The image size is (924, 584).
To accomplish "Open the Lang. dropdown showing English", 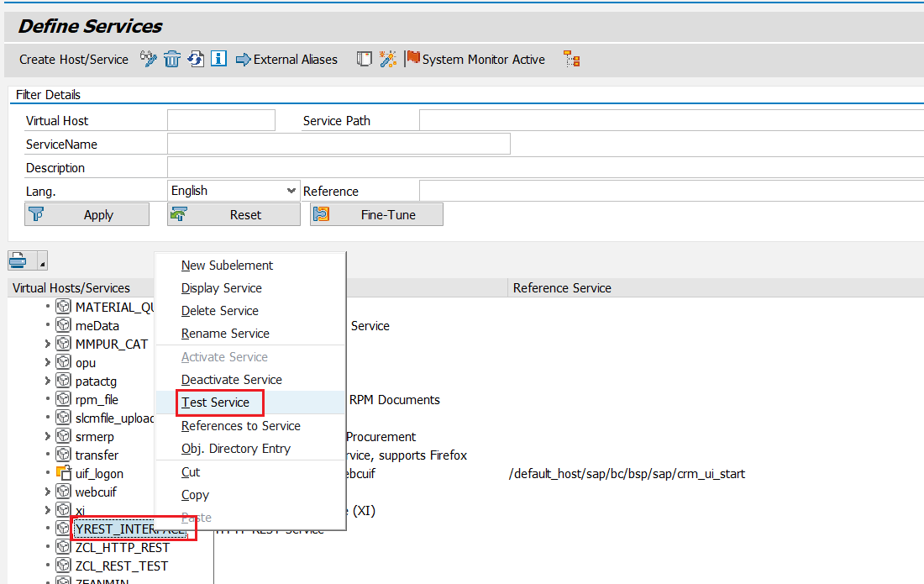I will [291, 191].
